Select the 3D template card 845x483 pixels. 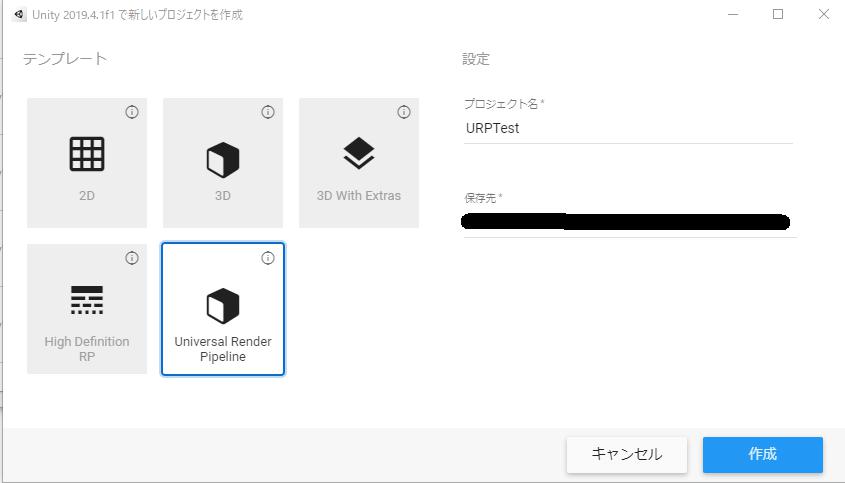pos(223,163)
